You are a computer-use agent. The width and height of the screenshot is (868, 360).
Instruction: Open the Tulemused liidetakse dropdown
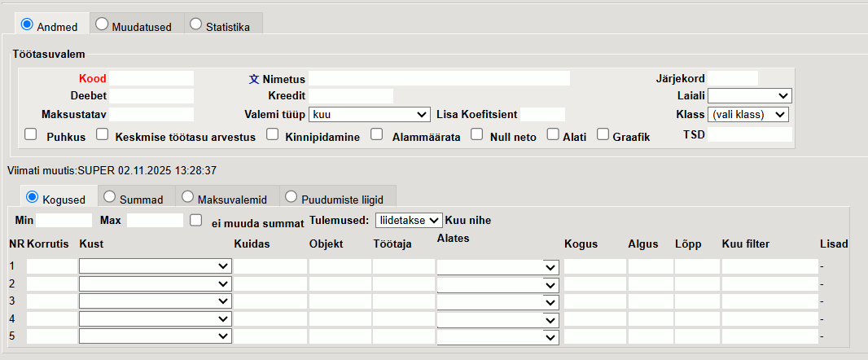(408, 220)
